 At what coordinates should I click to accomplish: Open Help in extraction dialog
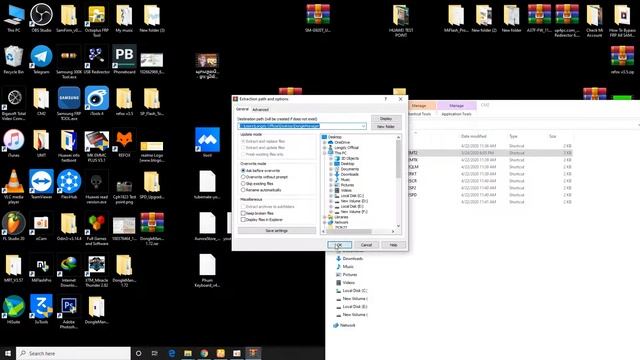393,245
